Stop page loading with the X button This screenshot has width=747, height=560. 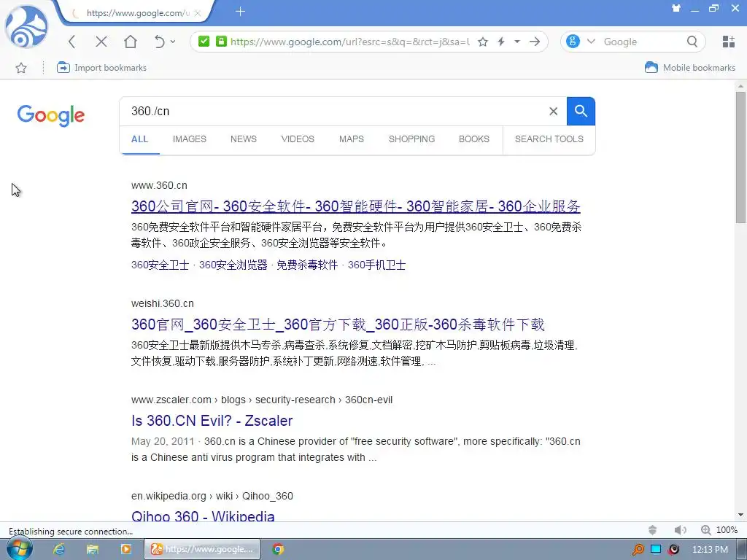click(101, 42)
